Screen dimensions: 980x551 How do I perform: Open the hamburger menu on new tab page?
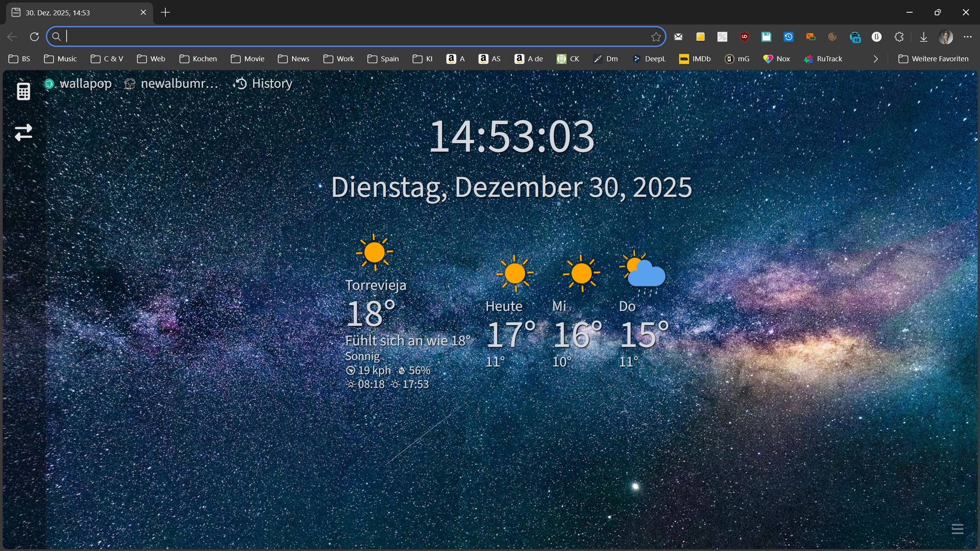(x=957, y=529)
